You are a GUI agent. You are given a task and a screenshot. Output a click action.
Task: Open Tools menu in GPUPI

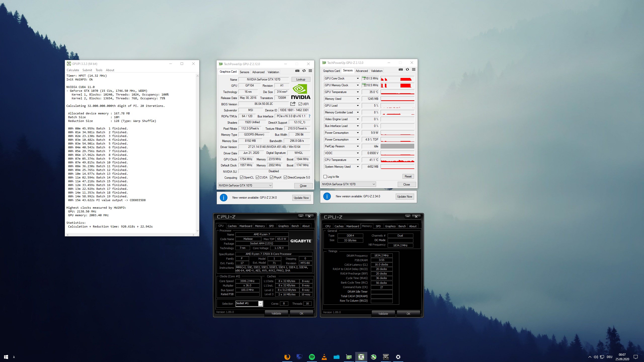click(x=99, y=70)
